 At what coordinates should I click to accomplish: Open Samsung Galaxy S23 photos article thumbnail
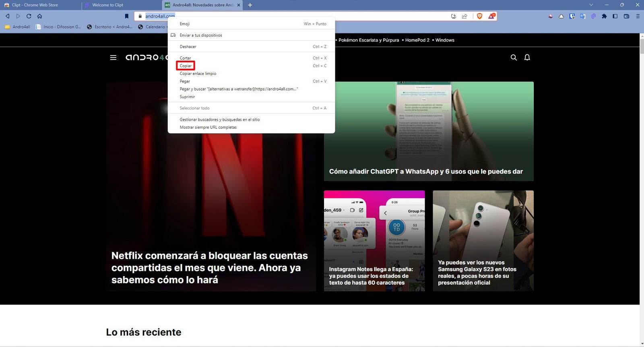click(483, 225)
